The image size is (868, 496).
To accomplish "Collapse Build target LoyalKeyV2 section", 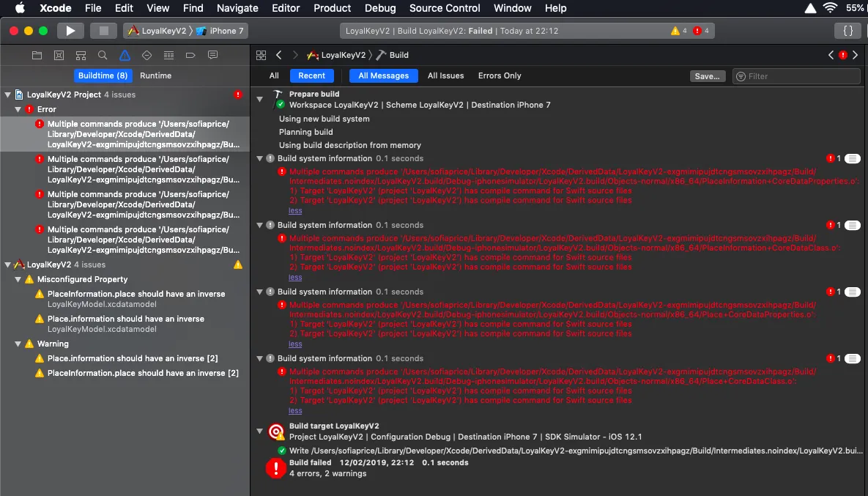I will [259, 432].
